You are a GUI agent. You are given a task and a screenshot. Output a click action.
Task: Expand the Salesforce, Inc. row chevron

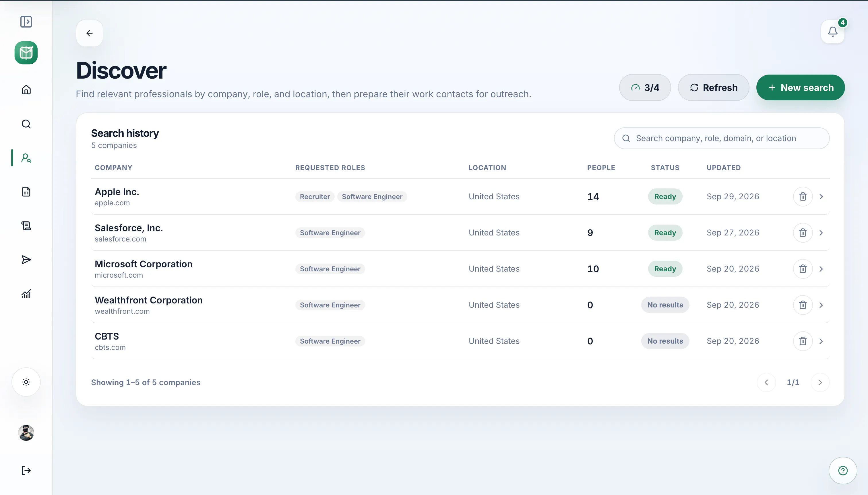(x=821, y=233)
